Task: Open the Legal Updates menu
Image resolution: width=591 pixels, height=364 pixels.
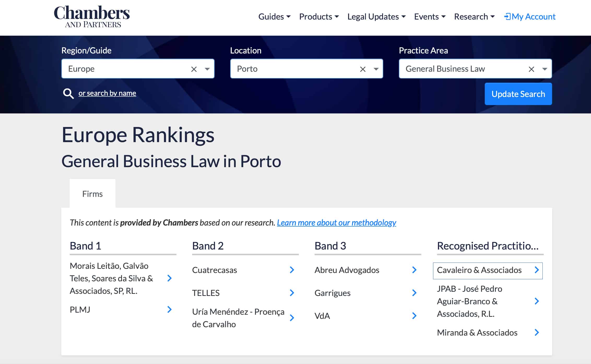Action: [x=376, y=17]
